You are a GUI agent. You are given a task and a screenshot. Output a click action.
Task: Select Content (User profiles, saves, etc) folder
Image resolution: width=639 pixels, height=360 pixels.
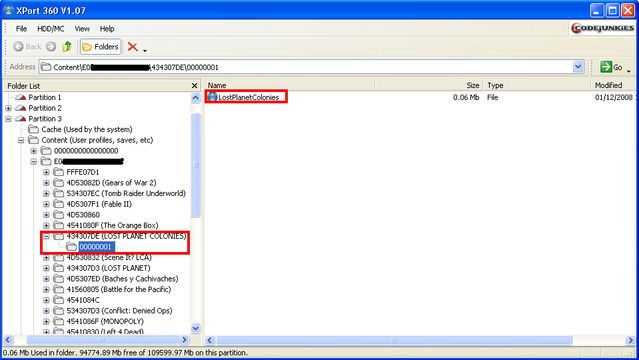pos(97,140)
